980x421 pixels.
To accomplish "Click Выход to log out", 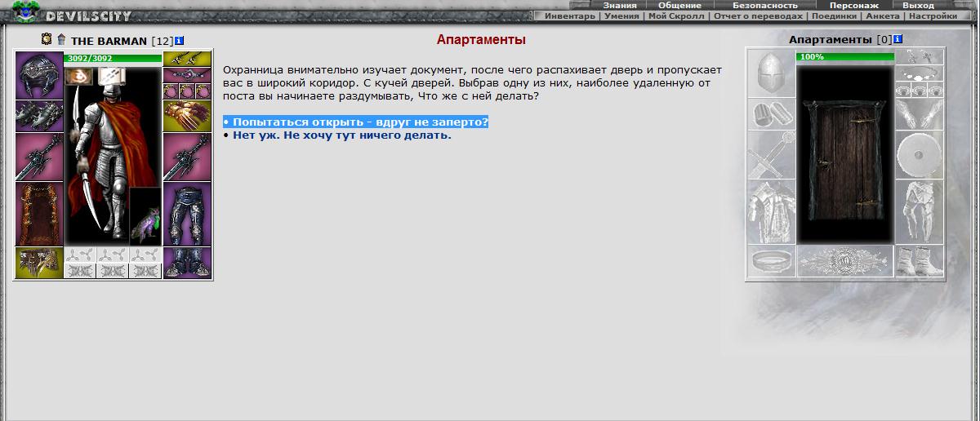I will [919, 5].
